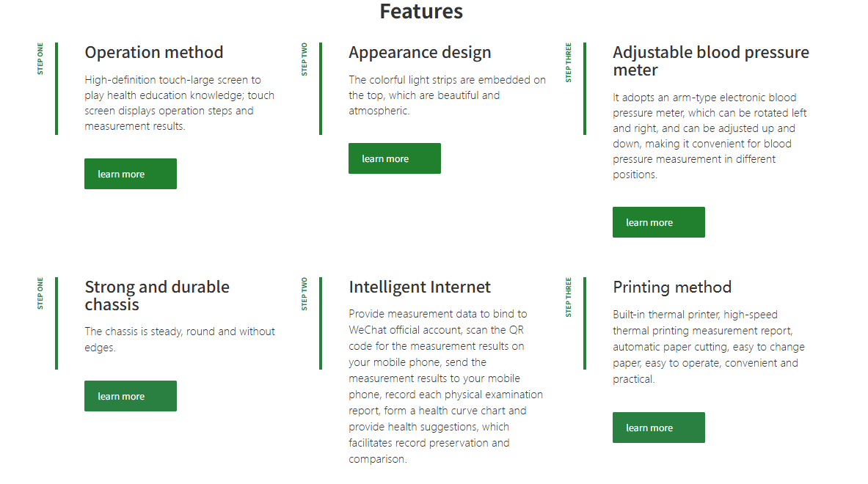Click the high-definition touch screen description text
This screenshot has width=868, height=484.
(179, 103)
